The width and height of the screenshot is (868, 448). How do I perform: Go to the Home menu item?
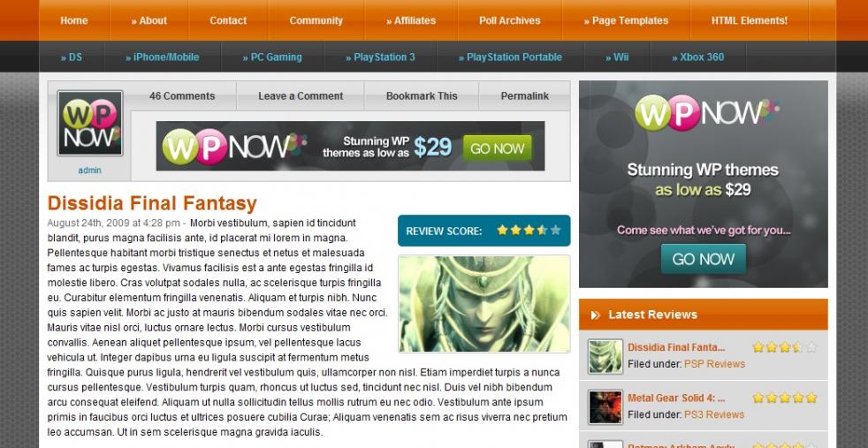[74, 20]
